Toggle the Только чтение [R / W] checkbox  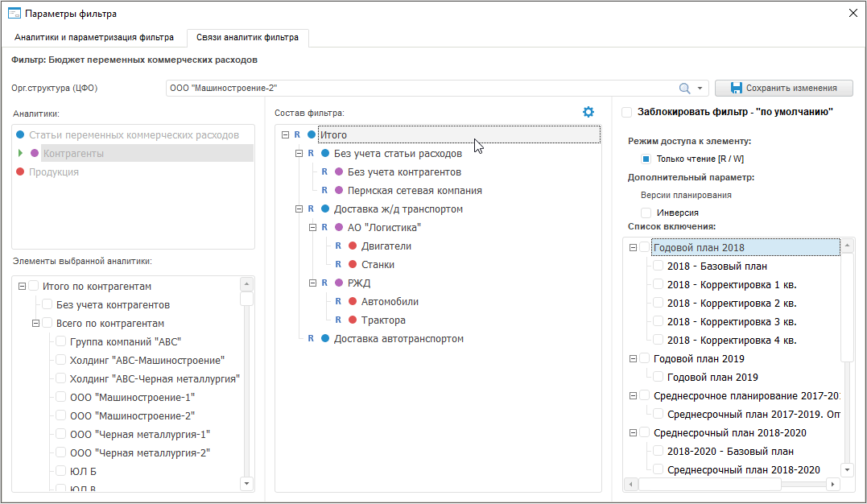[646, 159]
